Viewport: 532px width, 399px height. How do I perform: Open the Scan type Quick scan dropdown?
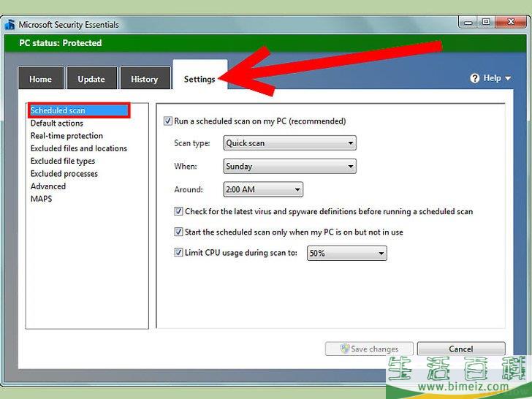click(289, 142)
